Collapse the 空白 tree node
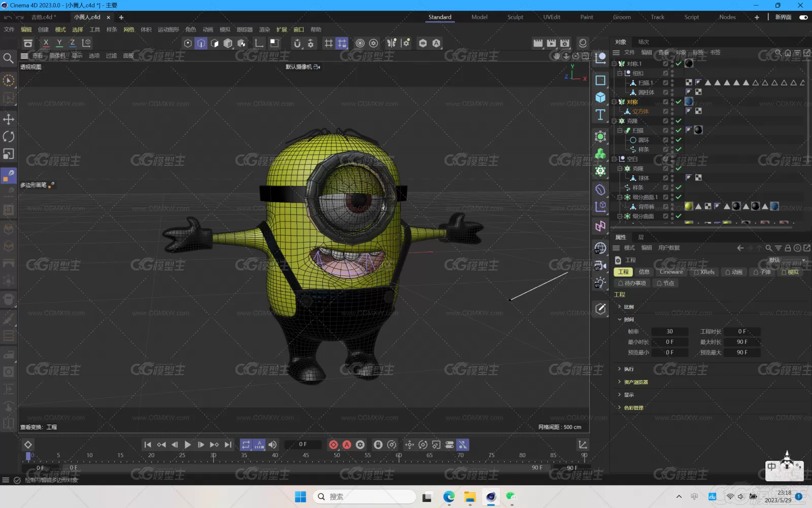 click(614, 159)
